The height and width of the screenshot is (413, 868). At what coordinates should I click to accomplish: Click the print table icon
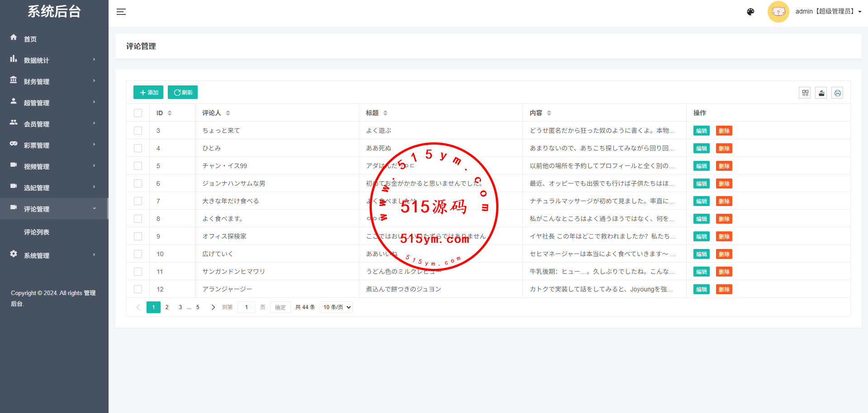click(837, 93)
